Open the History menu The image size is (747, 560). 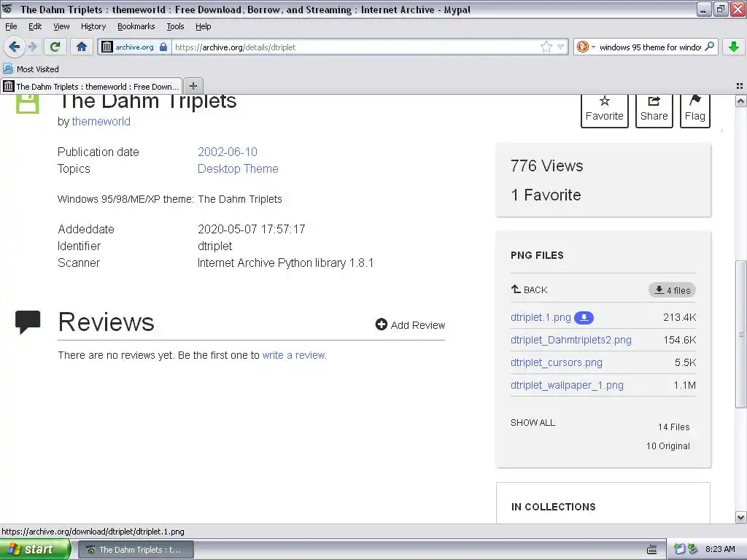tap(93, 26)
